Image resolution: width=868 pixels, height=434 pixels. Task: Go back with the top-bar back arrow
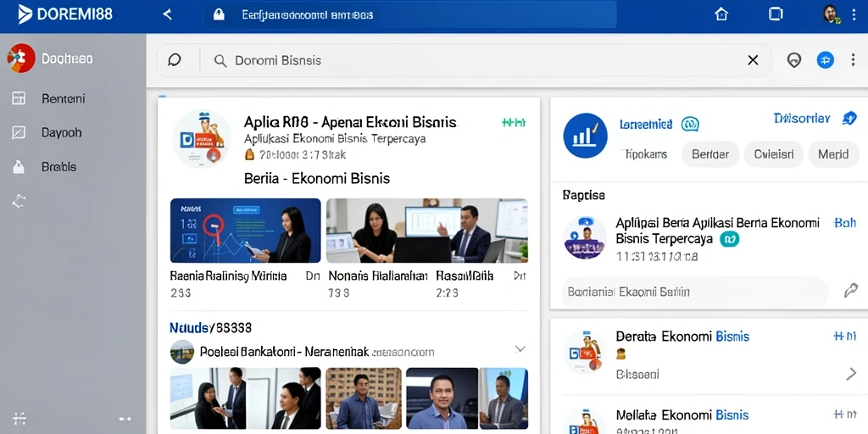[167, 15]
